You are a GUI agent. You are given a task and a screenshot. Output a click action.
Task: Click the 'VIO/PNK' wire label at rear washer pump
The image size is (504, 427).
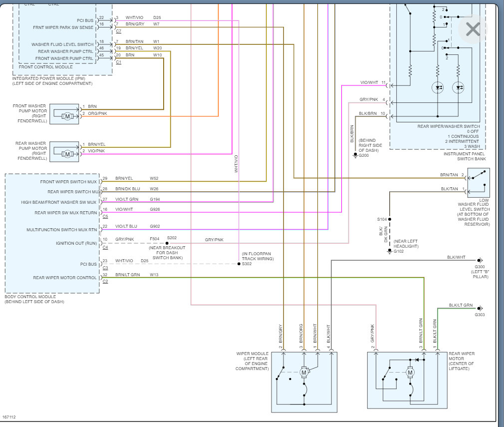pos(96,151)
